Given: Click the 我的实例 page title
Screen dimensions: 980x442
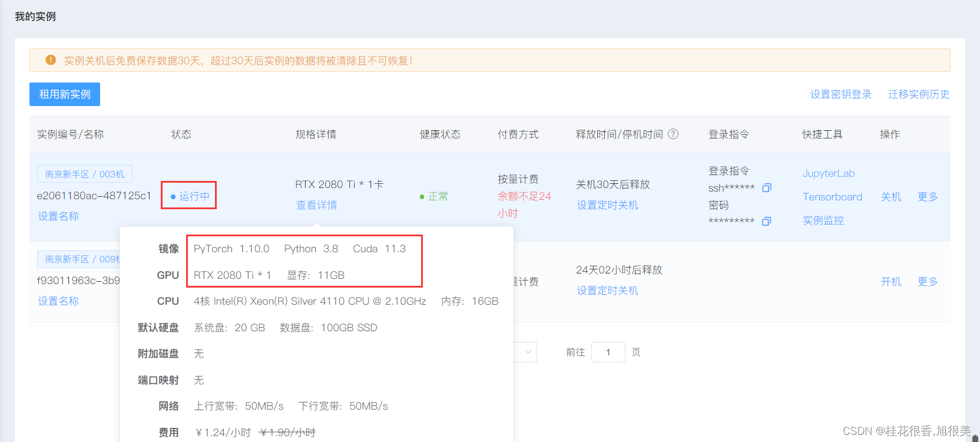Looking at the screenshot, I should click(x=35, y=17).
